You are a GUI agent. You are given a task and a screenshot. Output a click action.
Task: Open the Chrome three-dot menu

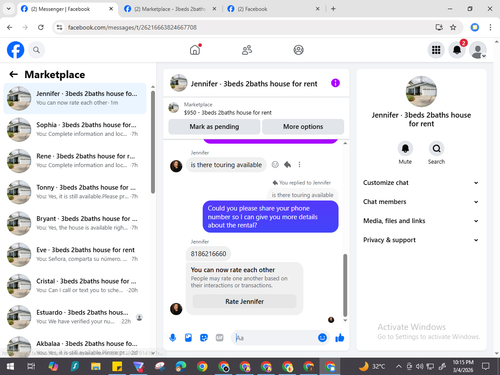tap(490, 27)
